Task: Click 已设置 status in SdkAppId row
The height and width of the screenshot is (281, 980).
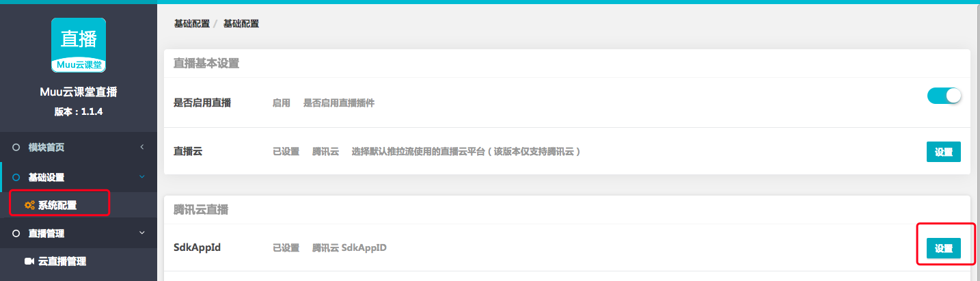Action: pos(286,247)
